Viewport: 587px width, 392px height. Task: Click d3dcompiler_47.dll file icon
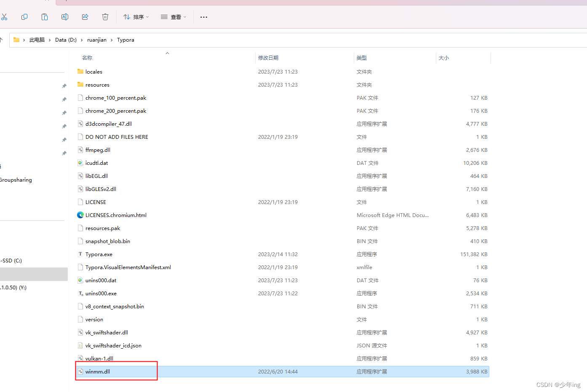point(80,124)
